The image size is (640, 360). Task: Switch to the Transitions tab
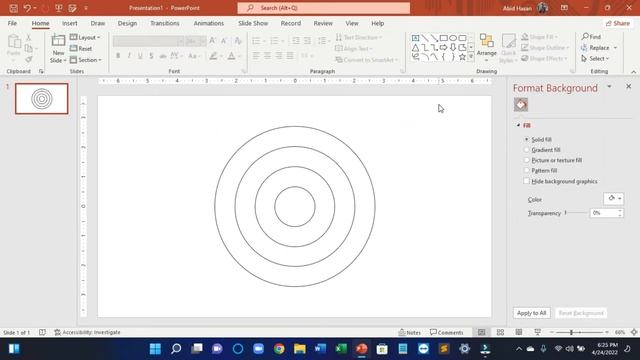click(x=165, y=23)
